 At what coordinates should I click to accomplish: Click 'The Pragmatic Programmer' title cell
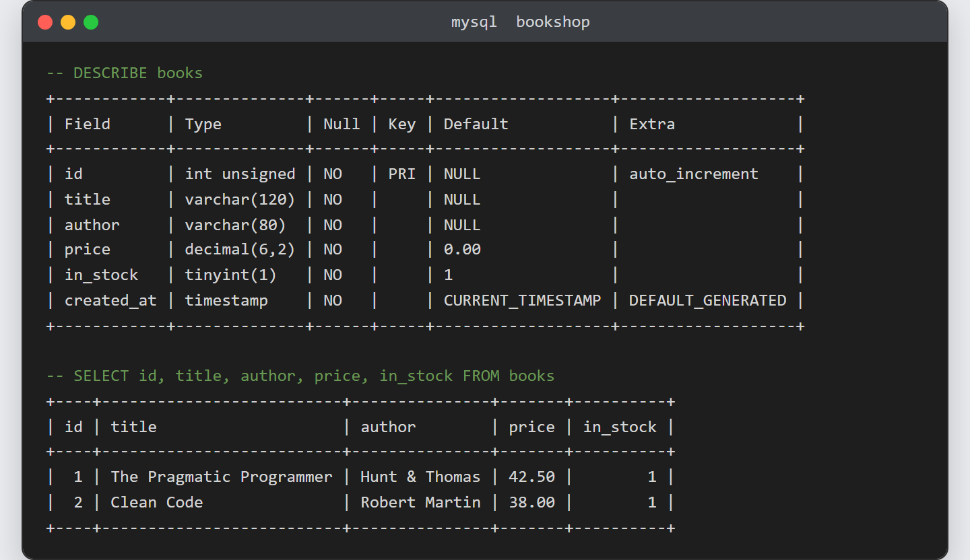click(222, 477)
